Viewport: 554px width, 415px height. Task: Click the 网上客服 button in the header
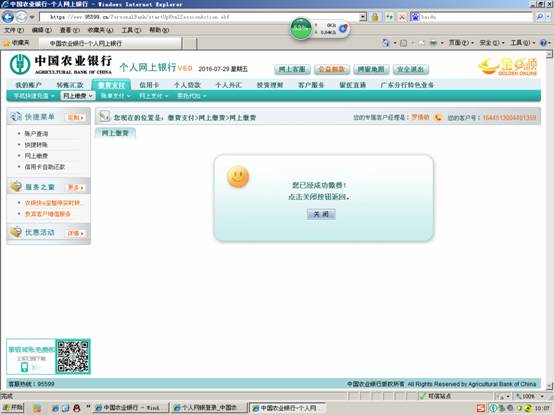(292, 69)
